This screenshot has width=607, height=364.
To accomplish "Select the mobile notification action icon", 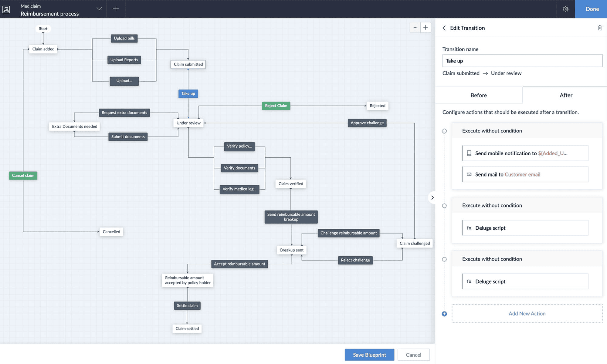I will click(x=469, y=153).
